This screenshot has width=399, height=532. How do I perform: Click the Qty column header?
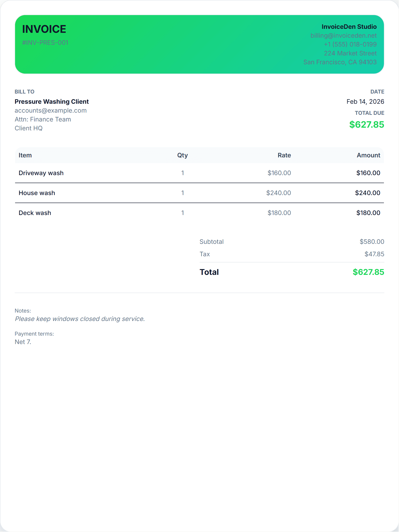coord(182,155)
